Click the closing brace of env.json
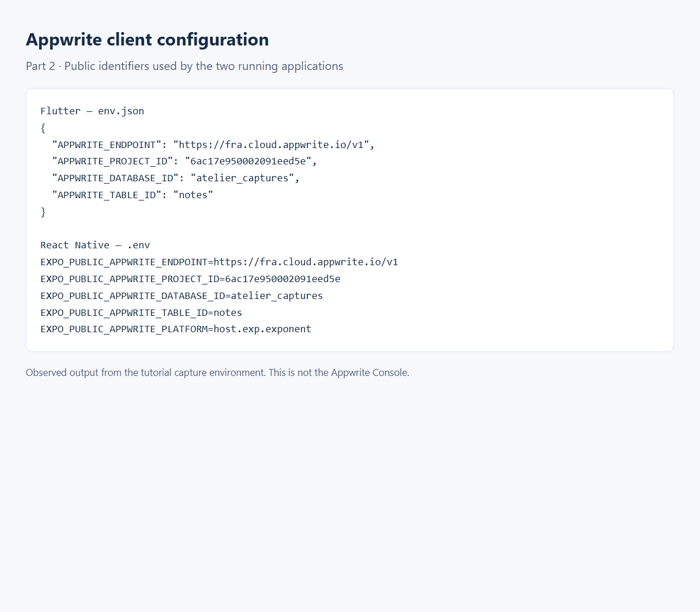Viewport: 700px width, 612px height. (43, 212)
